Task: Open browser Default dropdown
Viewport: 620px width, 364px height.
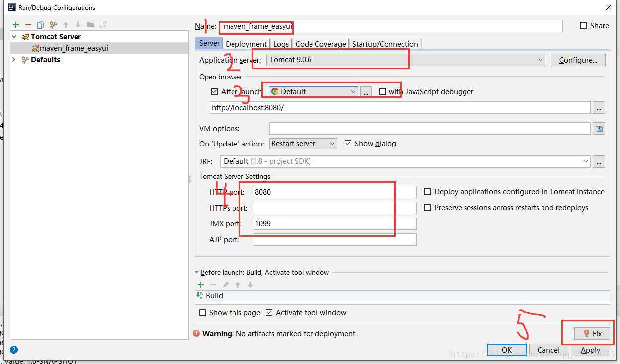Action: click(313, 92)
